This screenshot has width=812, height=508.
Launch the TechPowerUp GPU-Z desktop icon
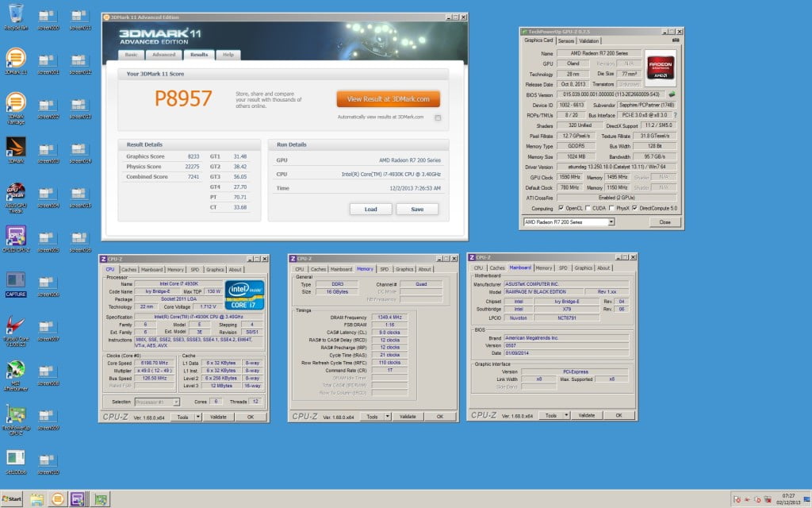point(15,417)
